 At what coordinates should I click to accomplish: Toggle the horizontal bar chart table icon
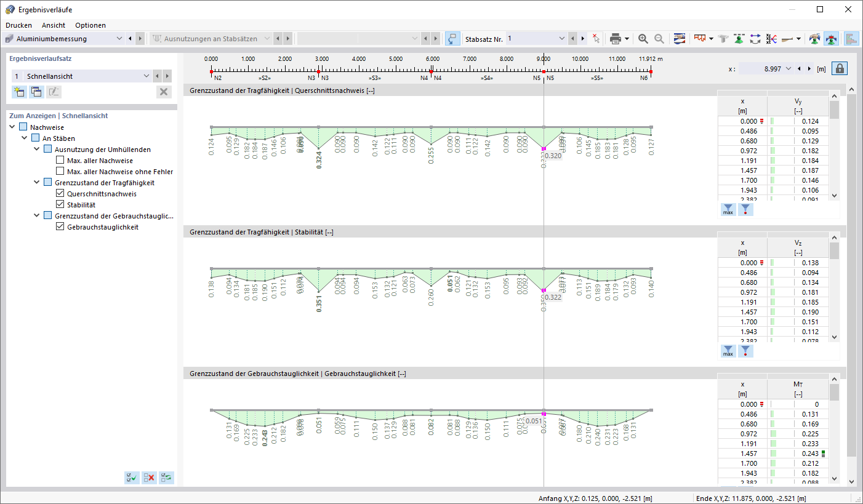[852, 39]
